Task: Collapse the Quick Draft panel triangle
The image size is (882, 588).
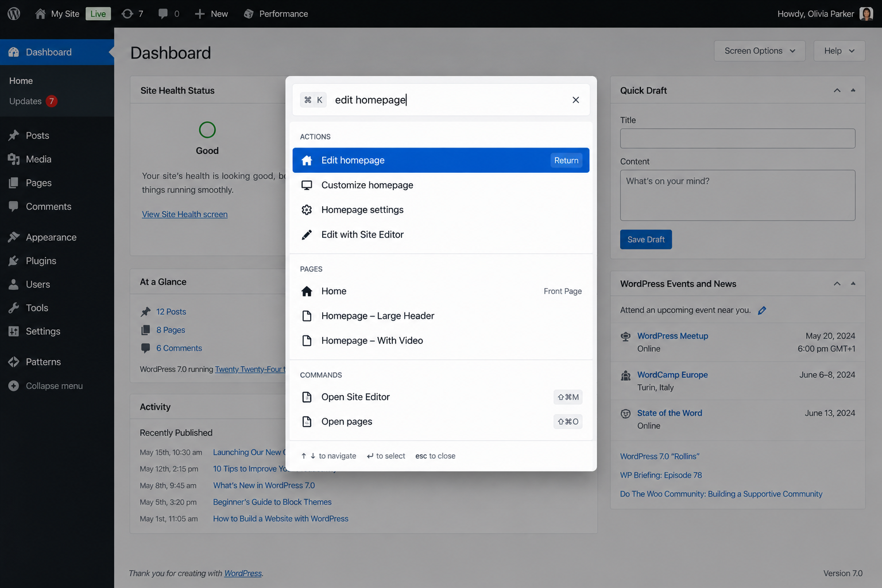Action: point(853,90)
